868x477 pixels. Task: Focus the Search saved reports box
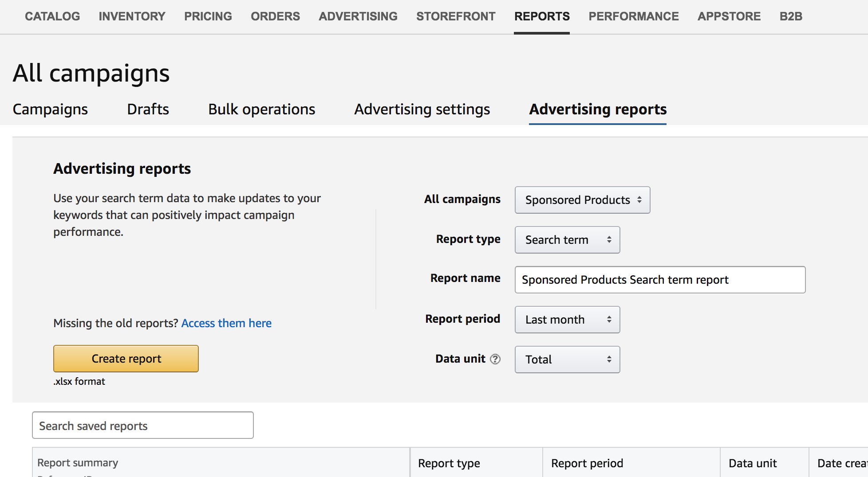point(143,425)
